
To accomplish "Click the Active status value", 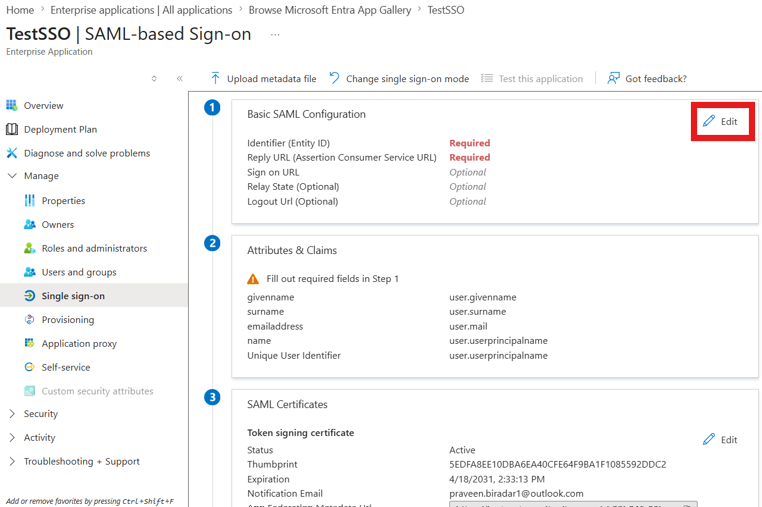I will [x=462, y=450].
